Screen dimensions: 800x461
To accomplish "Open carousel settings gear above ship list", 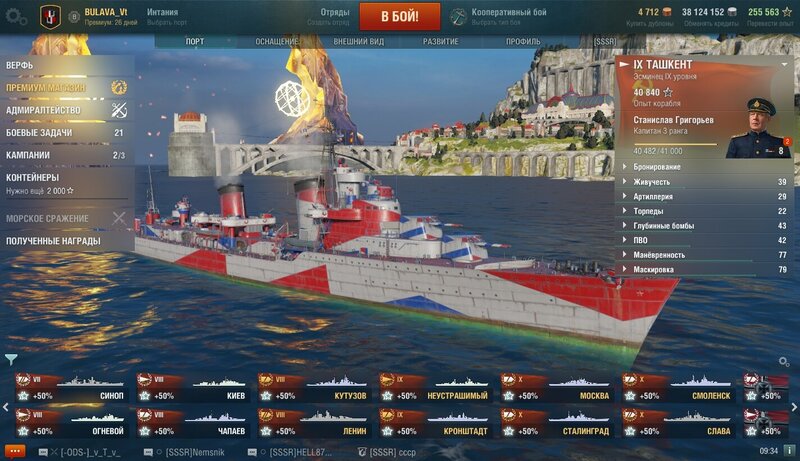I will 784,362.
